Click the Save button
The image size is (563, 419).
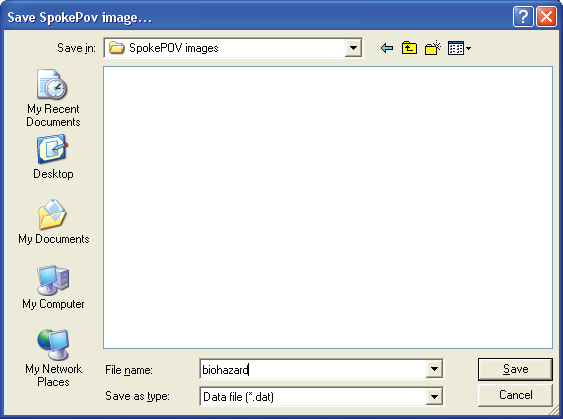coord(515,369)
